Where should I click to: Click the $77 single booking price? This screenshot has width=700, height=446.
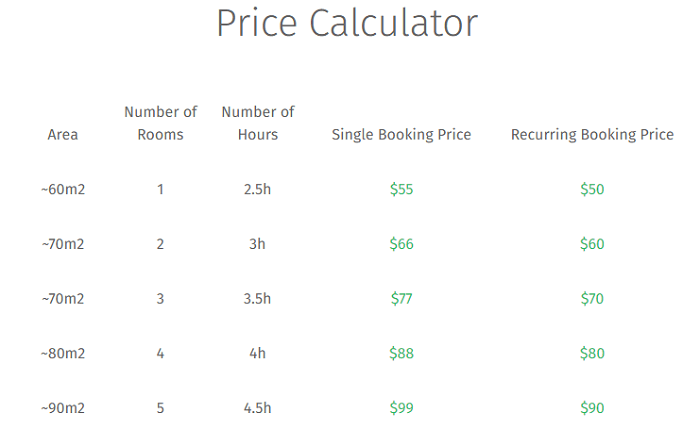pos(401,298)
